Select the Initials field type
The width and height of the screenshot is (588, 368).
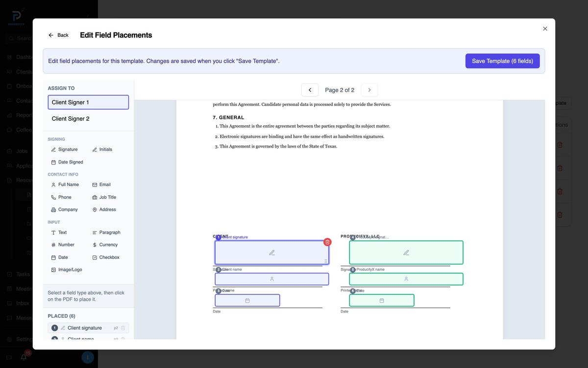coord(102,149)
